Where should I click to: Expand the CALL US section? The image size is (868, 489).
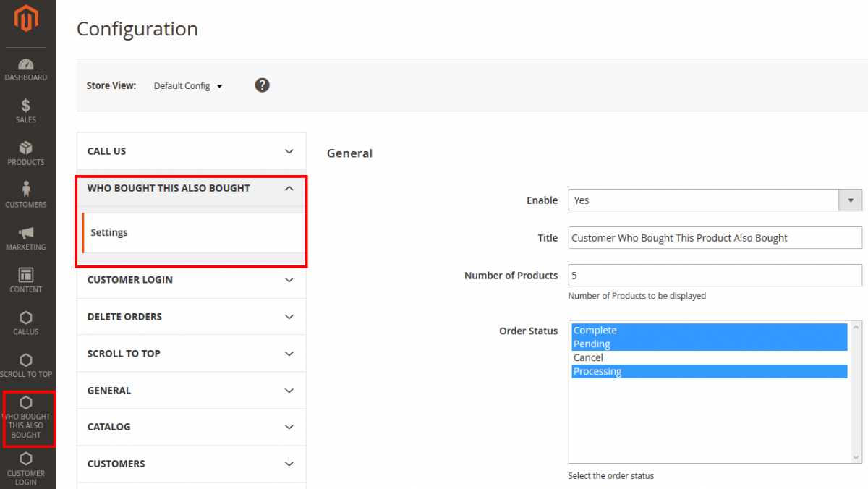click(191, 150)
